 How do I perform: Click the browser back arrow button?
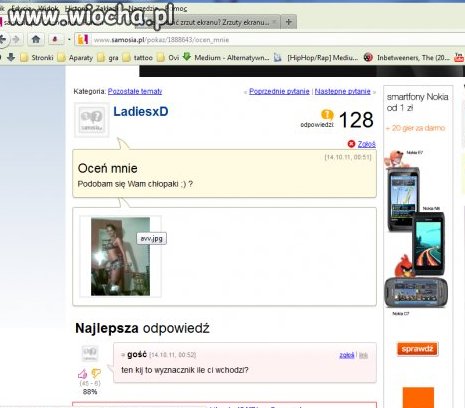click(3, 40)
